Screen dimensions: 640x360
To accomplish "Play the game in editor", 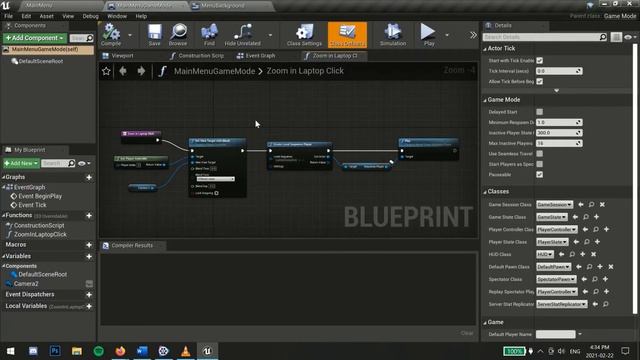I will (428, 35).
